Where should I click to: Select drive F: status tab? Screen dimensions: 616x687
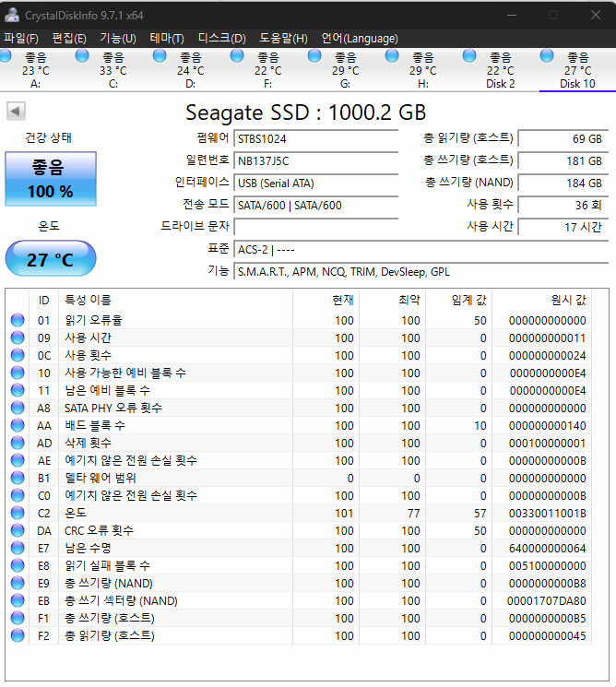[x=268, y=70]
